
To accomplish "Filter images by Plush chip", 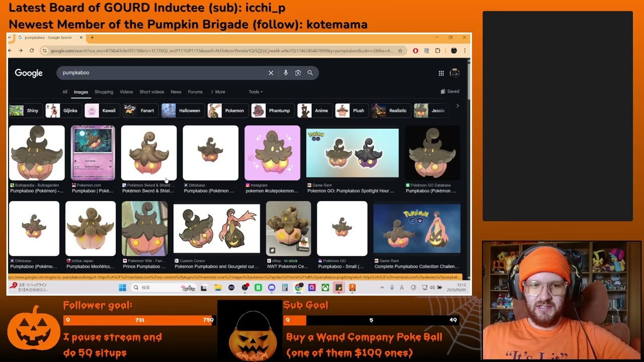I will [x=351, y=111].
